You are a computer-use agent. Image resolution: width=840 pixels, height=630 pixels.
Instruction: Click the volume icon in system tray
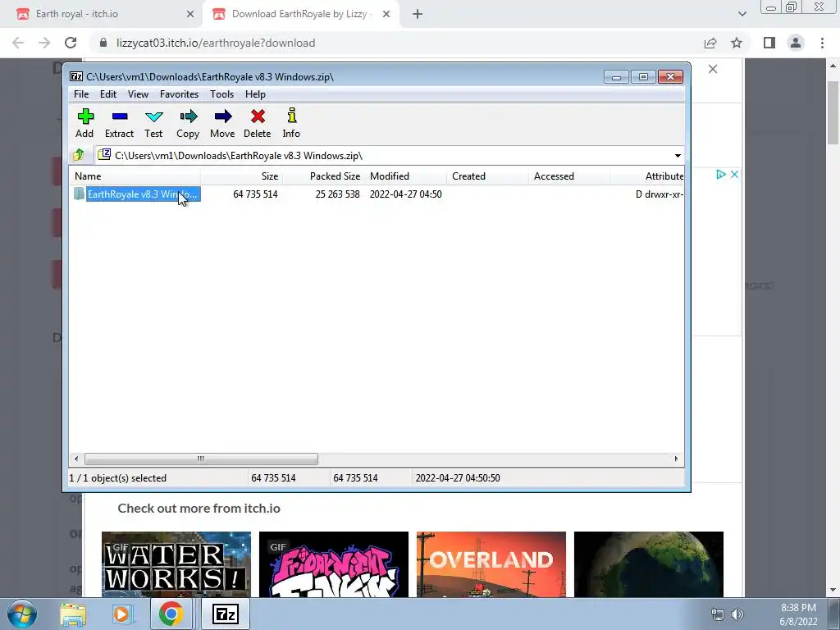tap(737, 614)
